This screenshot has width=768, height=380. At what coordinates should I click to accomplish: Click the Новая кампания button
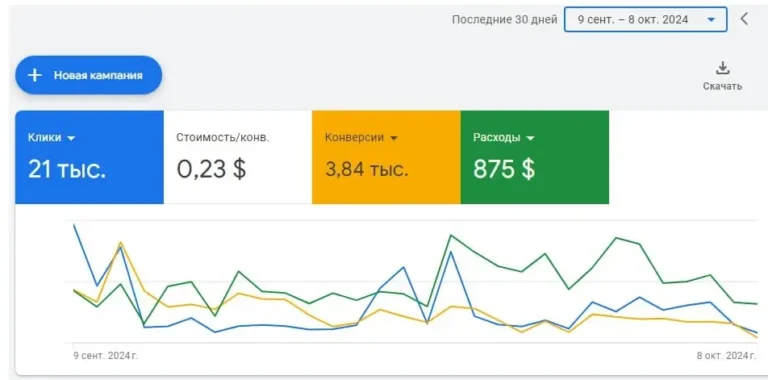tap(89, 75)
